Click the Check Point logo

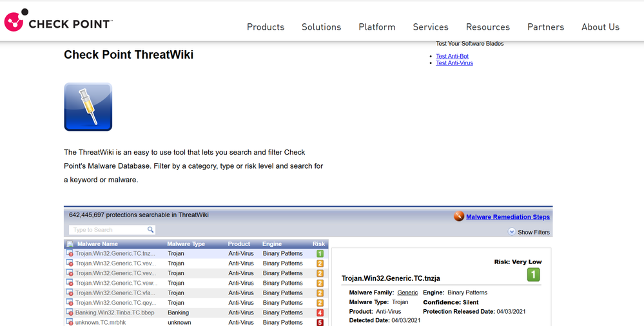tap(58, 21)
